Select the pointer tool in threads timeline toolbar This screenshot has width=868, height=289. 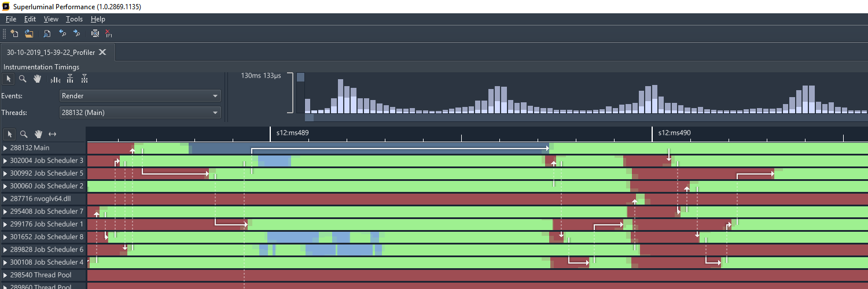[9, 134]
